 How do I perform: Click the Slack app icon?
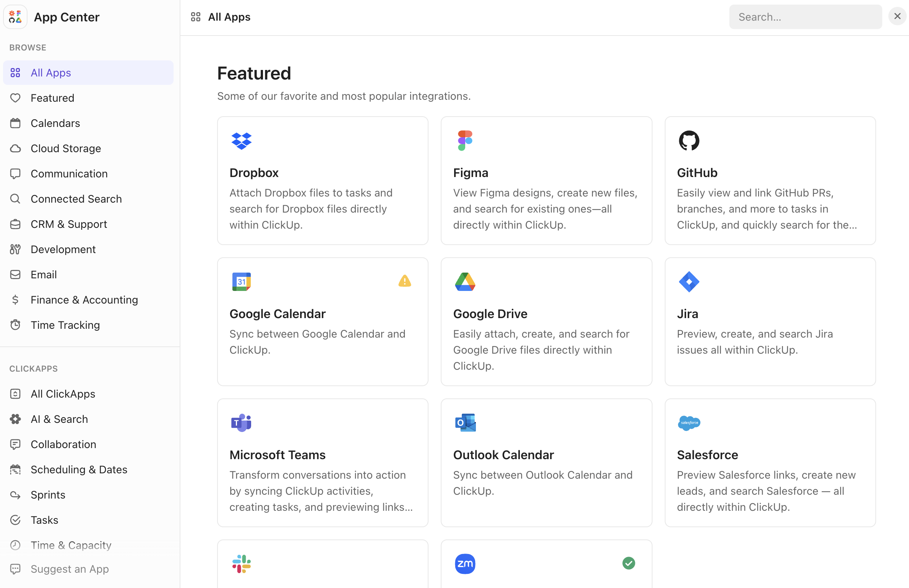[x=241, y=564]
